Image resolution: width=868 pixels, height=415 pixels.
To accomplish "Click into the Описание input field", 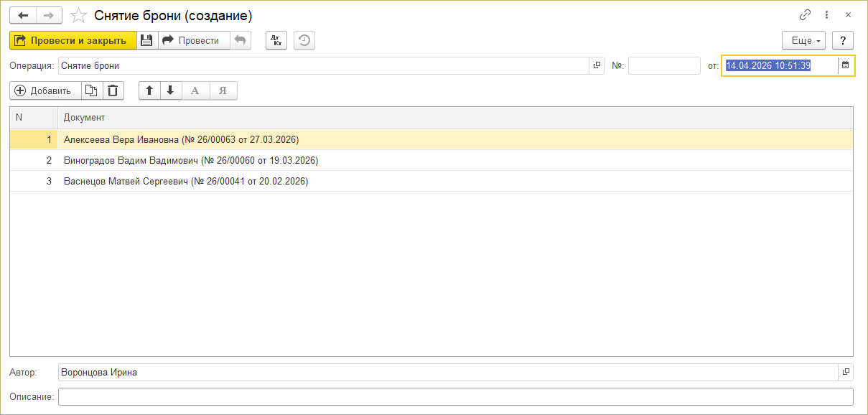I will [x=455, y=396].
